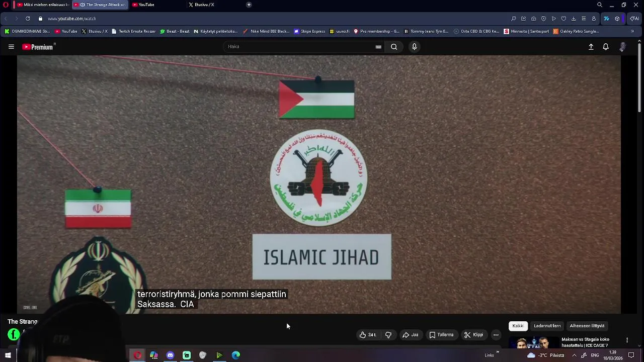644x362 pixels.
Task: Switch to the Etusivu / X tab
Action: (x=215, y=5)
